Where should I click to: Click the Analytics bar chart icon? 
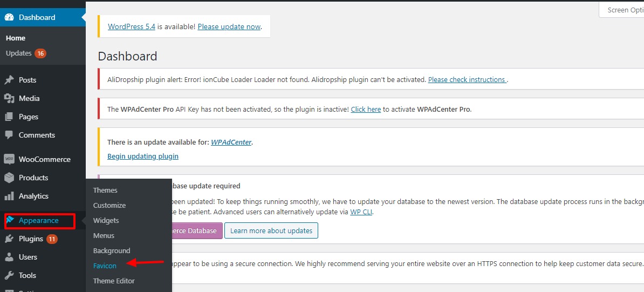coord(9,196)
